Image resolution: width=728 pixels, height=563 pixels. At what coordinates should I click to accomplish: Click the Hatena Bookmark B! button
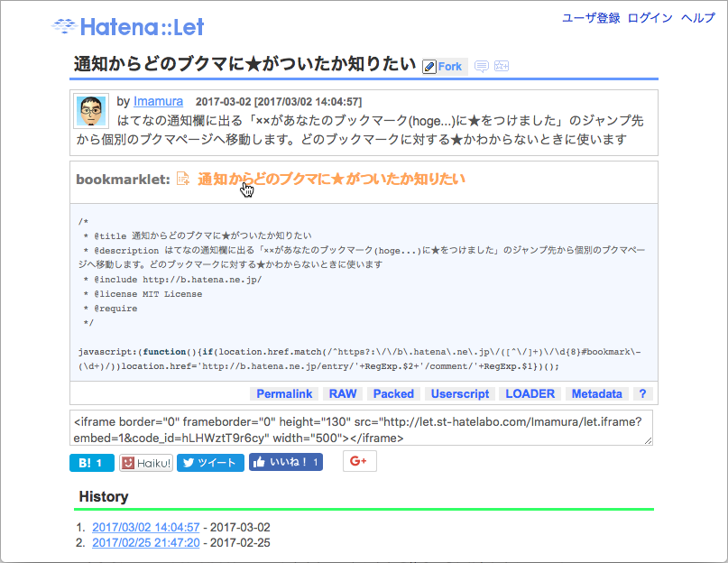(x=91, y=463)
